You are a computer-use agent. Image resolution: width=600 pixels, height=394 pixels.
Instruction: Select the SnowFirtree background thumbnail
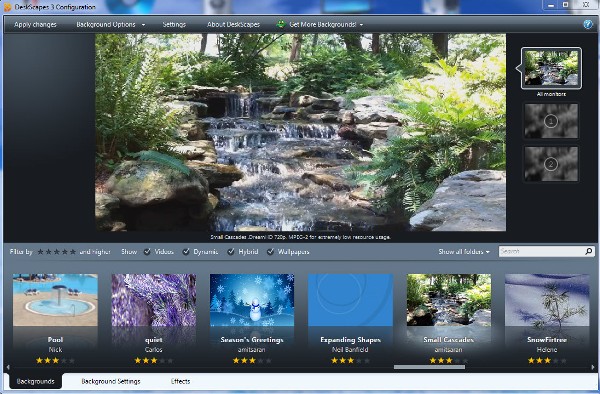[x=547, y=300]
